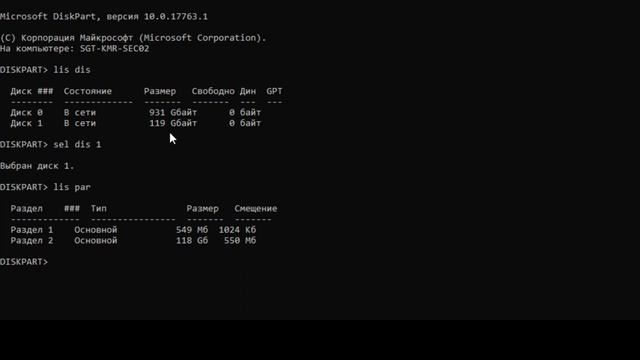This screenshot has width=640, height=360.
Task: Click the column header 'GPT'
Action: tap(274, 91)
